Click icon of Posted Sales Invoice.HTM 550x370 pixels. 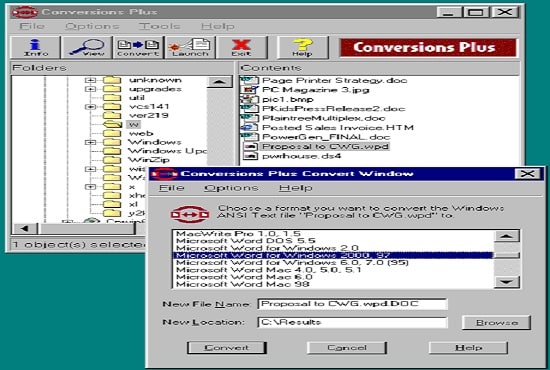click(250, 128)
